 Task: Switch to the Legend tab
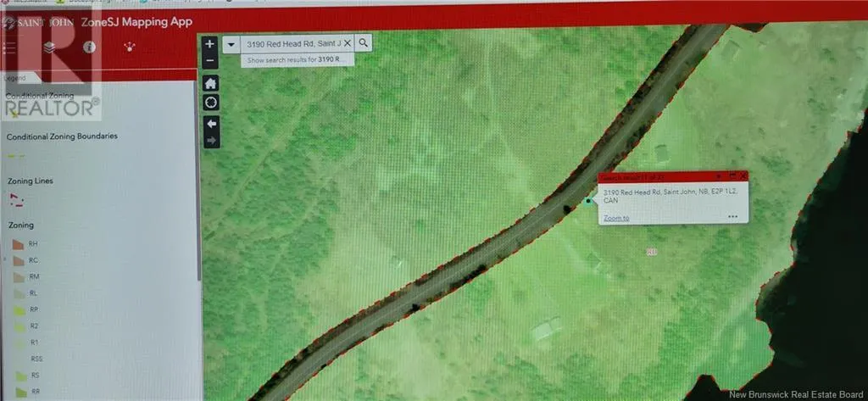15,78
